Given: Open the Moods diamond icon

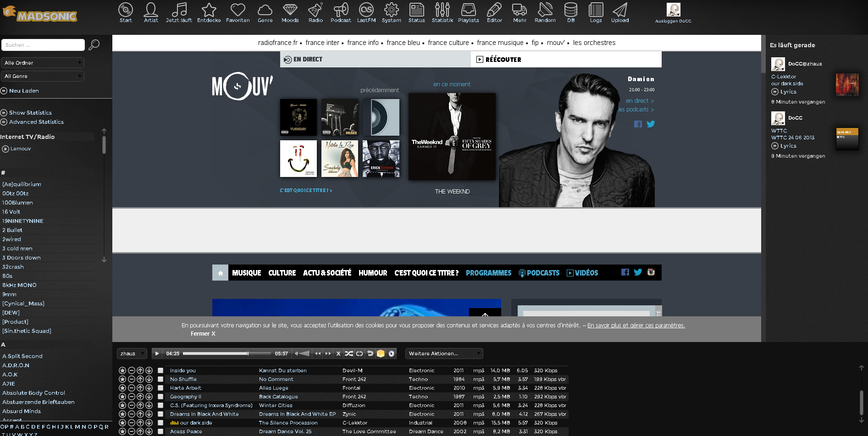Looking at the screenshot, I should pyautogui.click(x=290, y=10).
